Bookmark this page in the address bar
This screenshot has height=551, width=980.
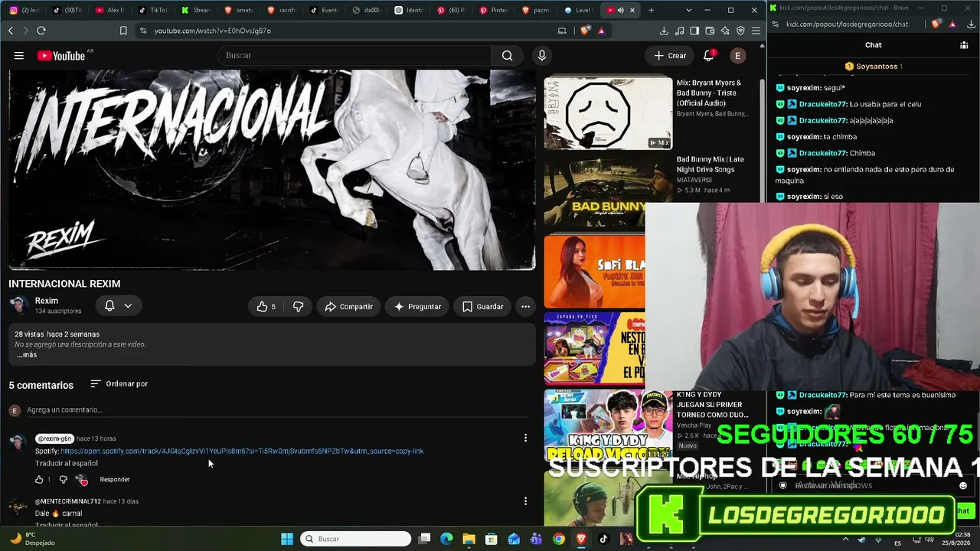[123, 31]
